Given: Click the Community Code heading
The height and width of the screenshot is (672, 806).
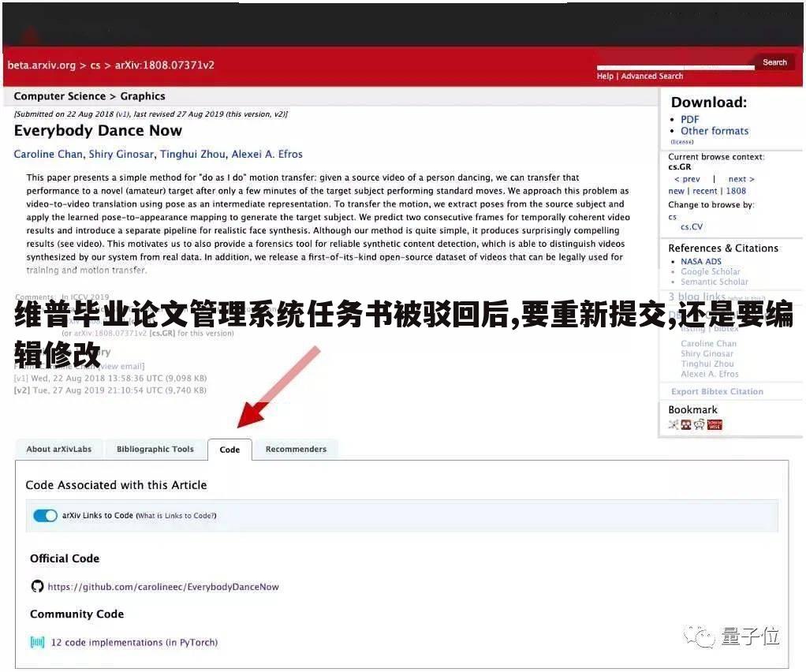Looking at the screenshot, I should click(76, 614).
